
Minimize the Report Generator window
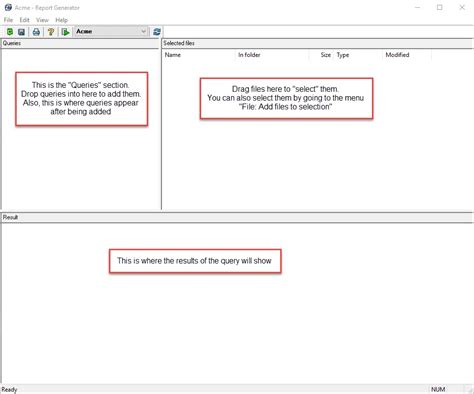(417, 7)
